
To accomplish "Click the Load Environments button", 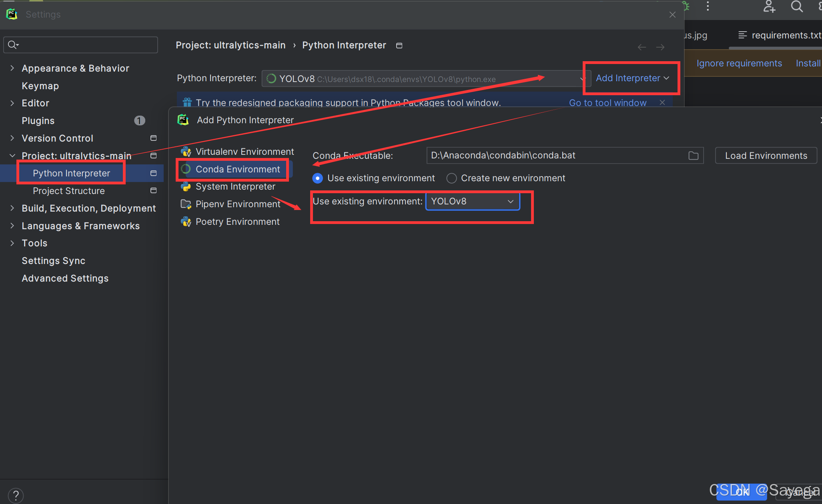I will point(766,156).
